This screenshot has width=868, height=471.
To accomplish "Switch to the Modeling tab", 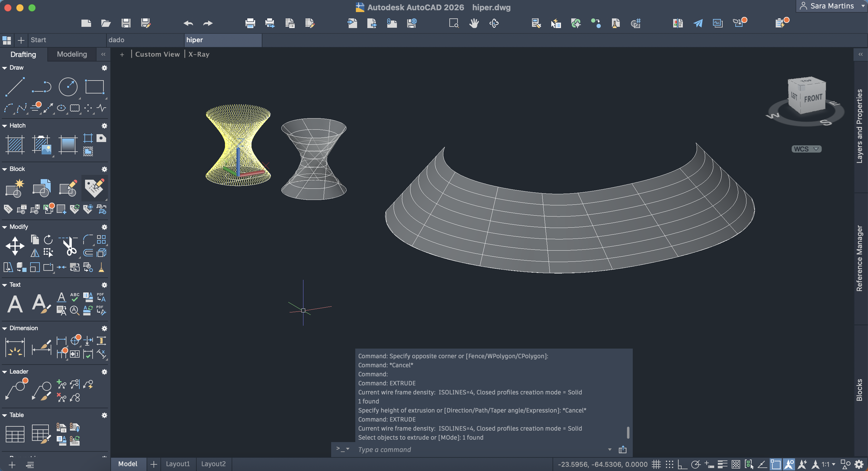I will pos(72,54).
